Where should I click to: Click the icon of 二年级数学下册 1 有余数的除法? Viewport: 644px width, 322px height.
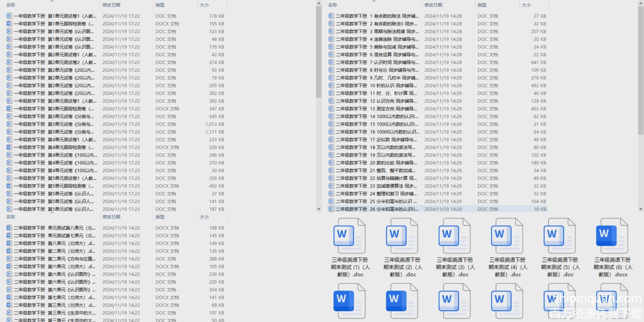point(331,16)
